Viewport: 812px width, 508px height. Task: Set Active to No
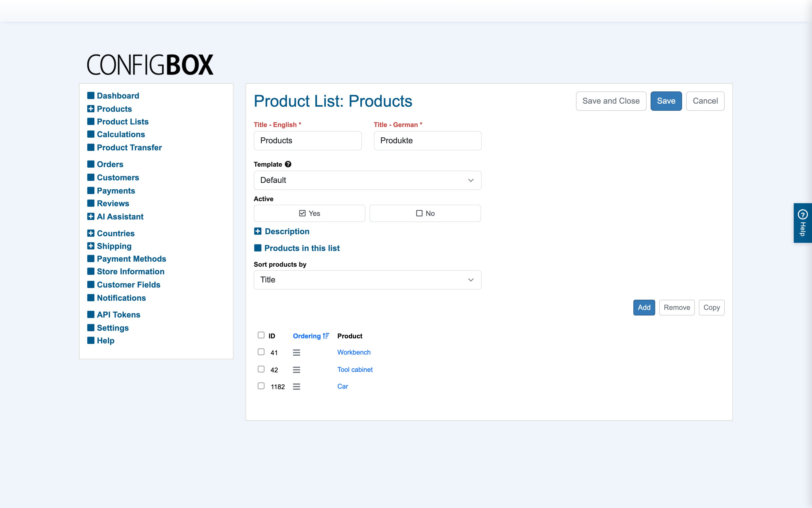click(425, 213)
